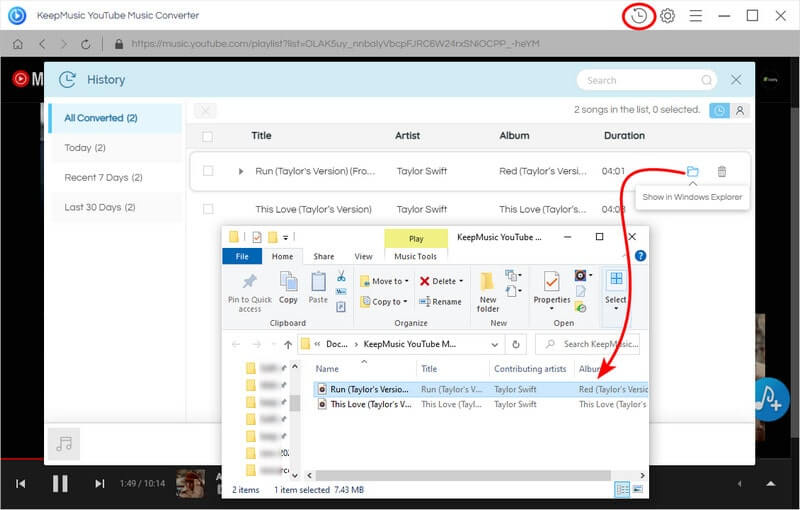Click the History icon in Open group
The height and width of the screenshot is (510, 800).
[581, 307]
